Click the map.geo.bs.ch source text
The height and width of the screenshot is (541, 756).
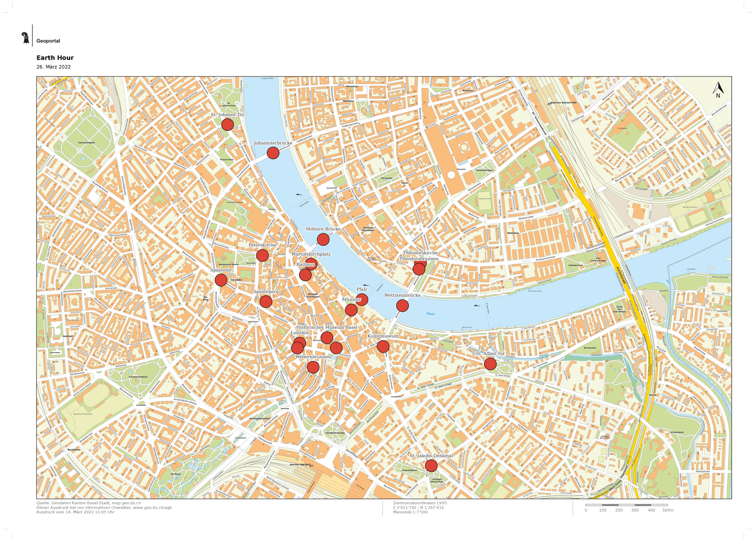pos(126,503)
